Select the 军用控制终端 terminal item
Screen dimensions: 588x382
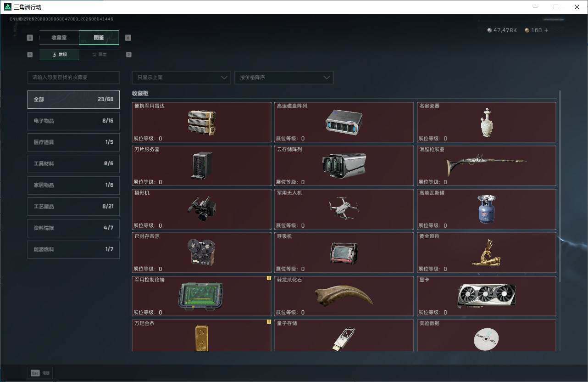(x=201, y=296)
